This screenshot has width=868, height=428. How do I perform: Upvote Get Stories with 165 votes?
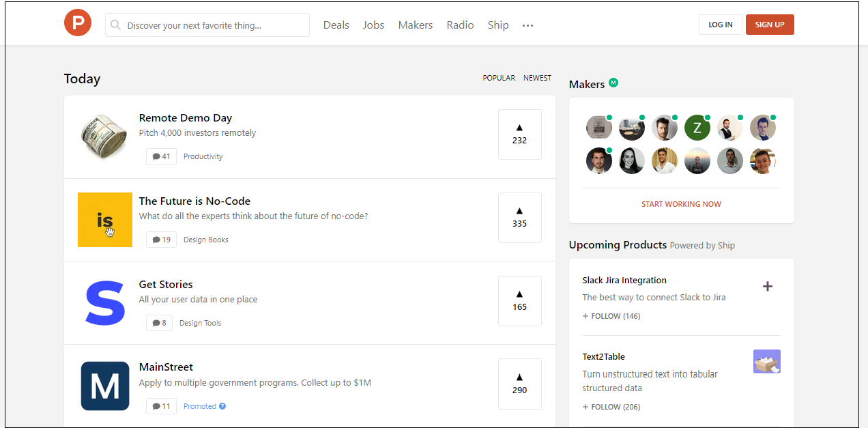pos(520,301)
